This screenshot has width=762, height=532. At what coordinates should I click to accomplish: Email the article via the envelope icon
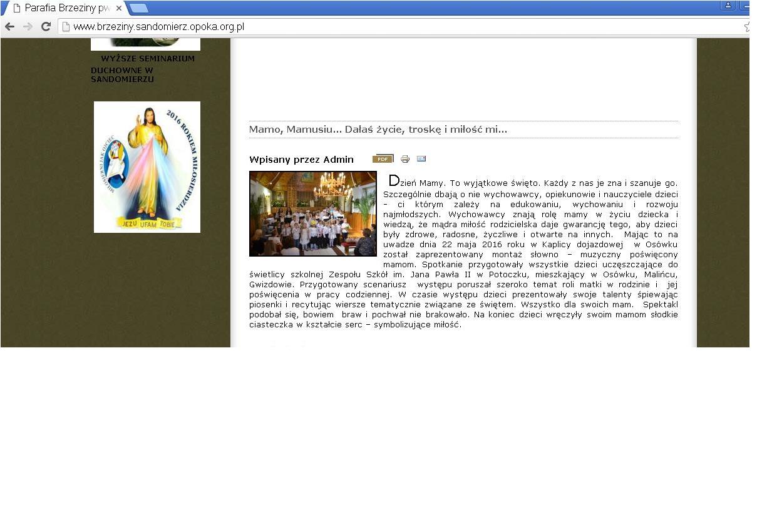click(421, 159)
